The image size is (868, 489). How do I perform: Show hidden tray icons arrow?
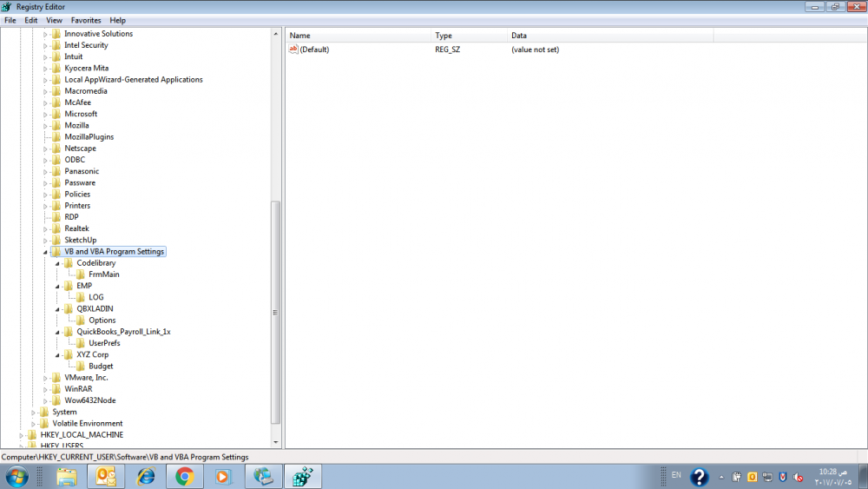721,477
